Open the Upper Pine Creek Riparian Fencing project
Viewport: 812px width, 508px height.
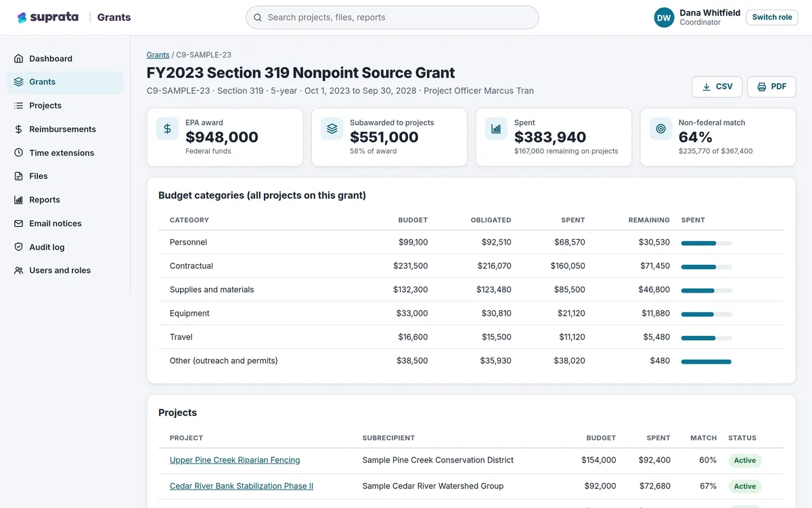pyautogui.click(x=235, y=461)
